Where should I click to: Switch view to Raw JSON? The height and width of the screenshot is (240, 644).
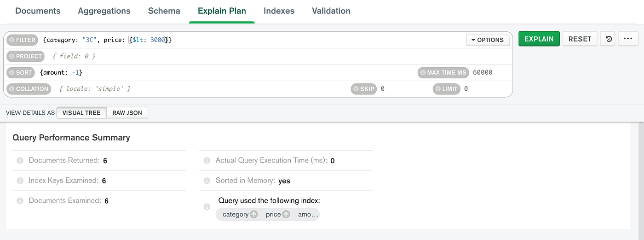tap(127, 113)
